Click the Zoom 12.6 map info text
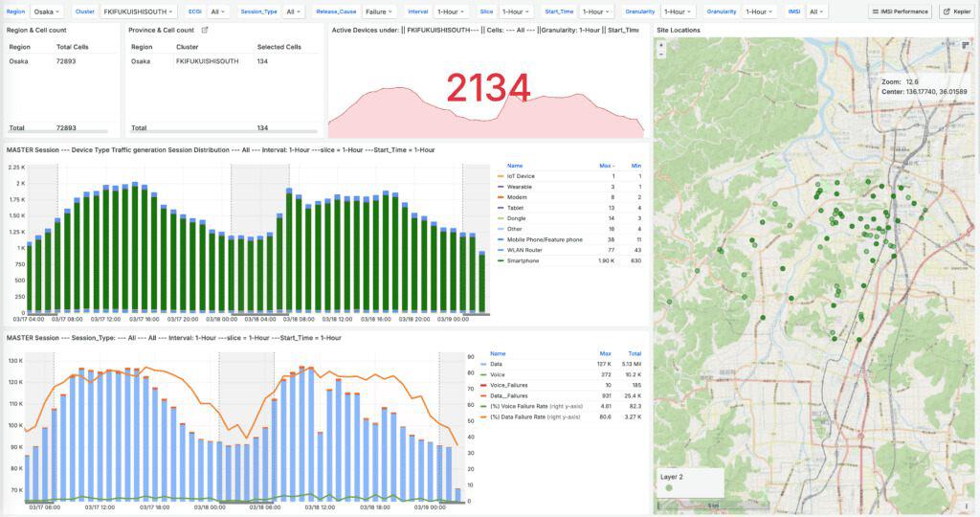The height and width of the screenshot is (517, 980). point(900,82)
